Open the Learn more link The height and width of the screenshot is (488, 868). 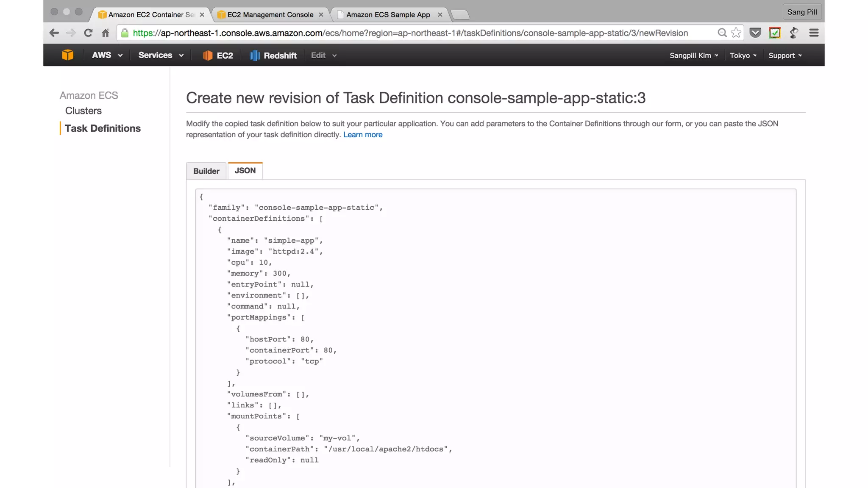click(x=363, y=135)
